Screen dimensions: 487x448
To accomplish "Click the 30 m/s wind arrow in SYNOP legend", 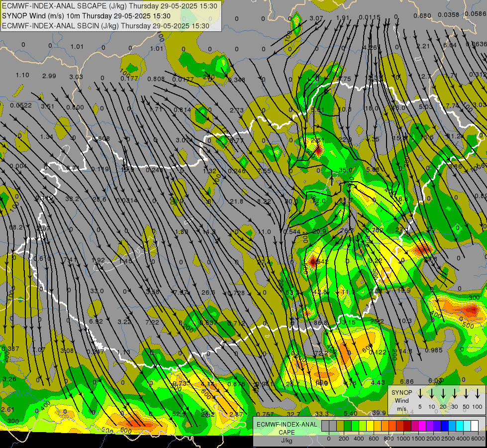I will point(454,394).
